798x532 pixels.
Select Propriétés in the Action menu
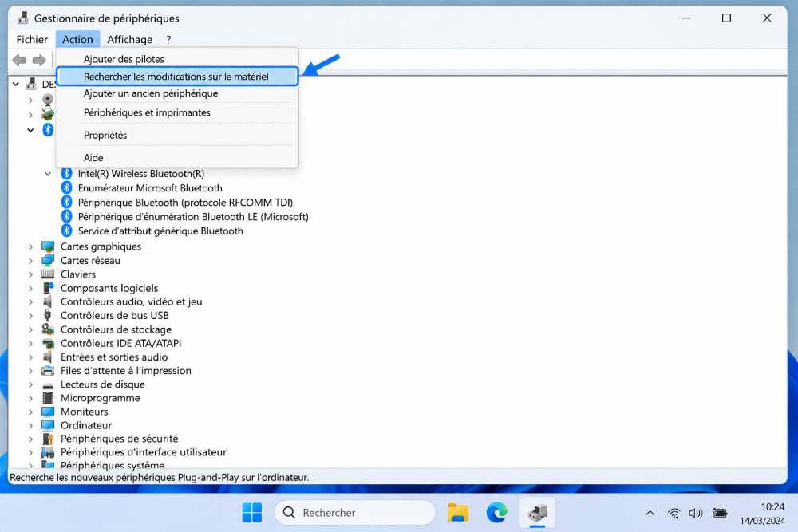tap(177, 136)
